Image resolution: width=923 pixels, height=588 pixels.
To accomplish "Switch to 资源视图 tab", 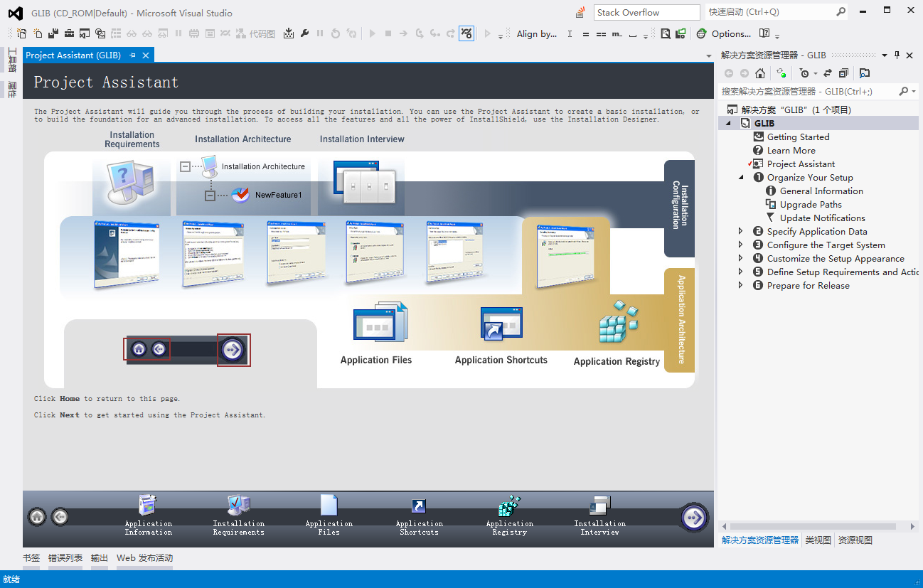I will coord(855,540).
